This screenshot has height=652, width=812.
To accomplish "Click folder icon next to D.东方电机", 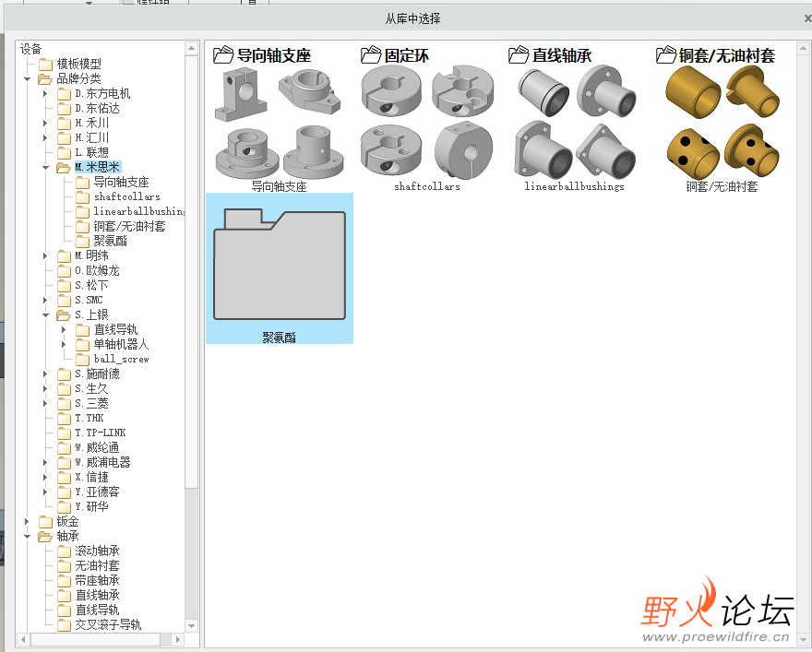I will click(65, 94).
